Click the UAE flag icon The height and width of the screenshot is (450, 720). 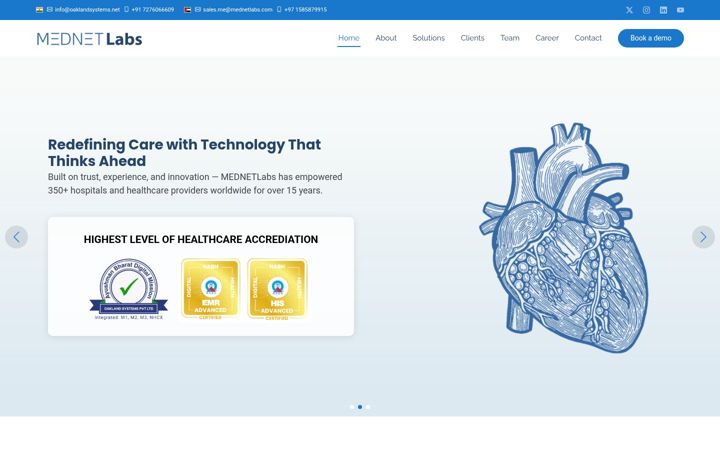point(187,9)
